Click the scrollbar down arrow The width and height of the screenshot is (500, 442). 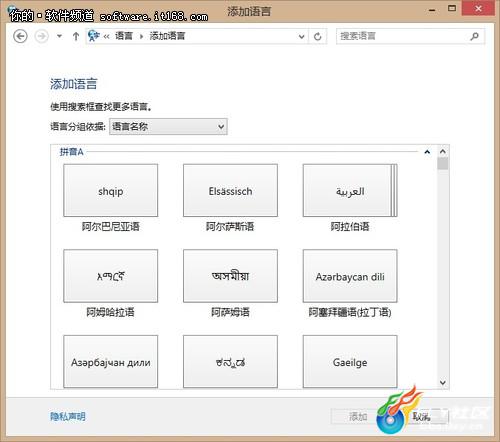(443, 383)
